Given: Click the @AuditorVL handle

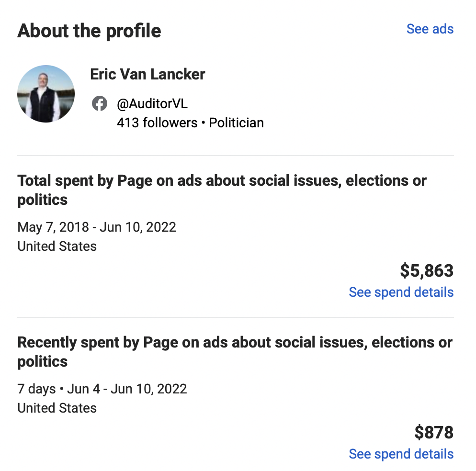Looking at the screenshot, I should pyautogui.click(x=152, y=104).
